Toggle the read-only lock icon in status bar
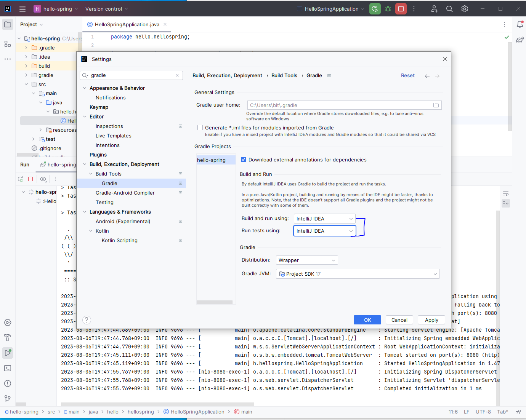 (518, 412)
